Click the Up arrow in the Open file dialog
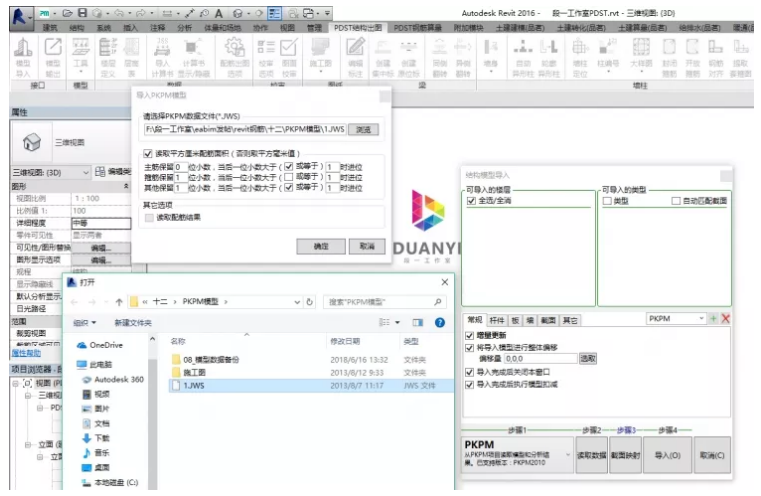 (119, 302)
